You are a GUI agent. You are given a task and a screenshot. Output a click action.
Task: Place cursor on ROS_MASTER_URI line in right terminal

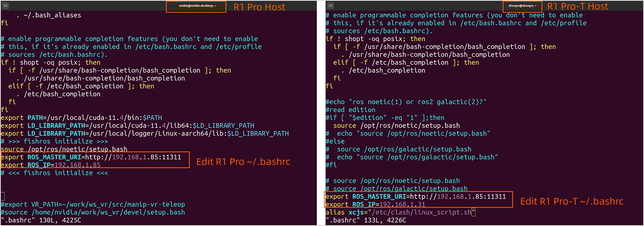coord(416,196)
